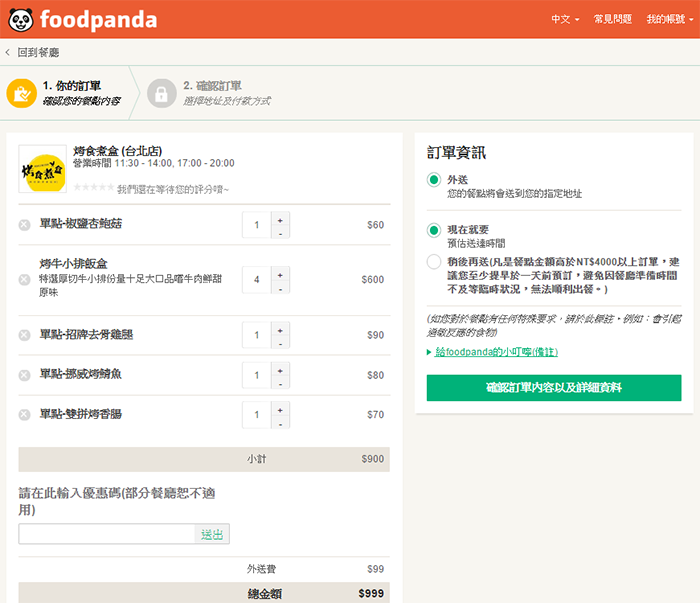Increase quantity of 烤牛小排飯盒
This screenshot has width=700, height=603.
point(280,275)
